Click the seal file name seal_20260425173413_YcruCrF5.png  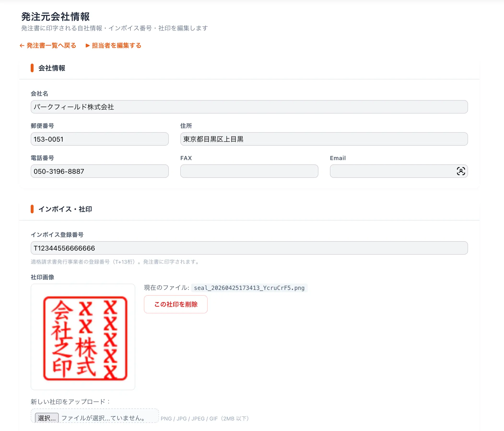coord(249,288)
